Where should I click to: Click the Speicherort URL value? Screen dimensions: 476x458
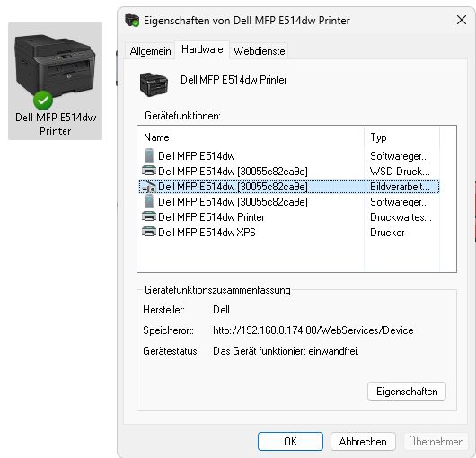(x=313, y=330)
